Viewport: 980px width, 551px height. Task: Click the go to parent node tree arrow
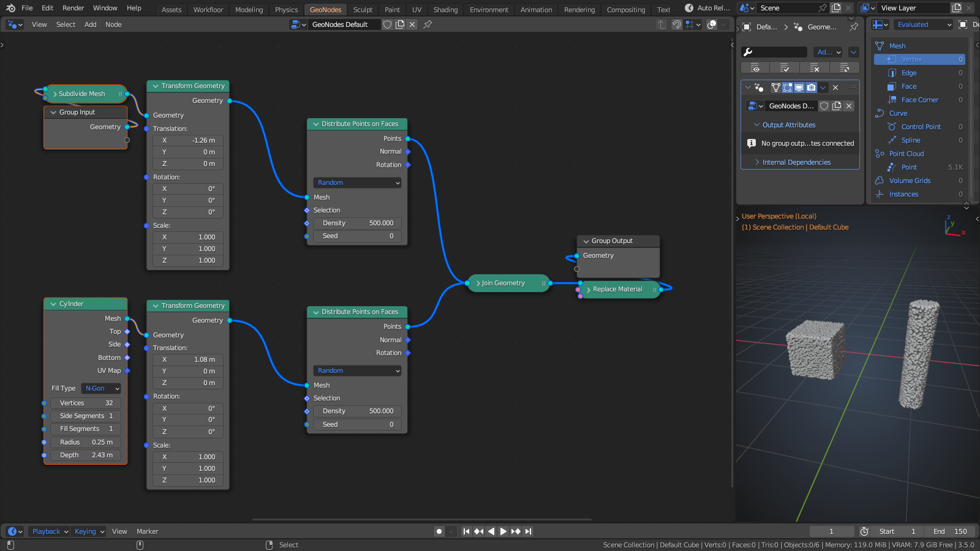(661, 24)
